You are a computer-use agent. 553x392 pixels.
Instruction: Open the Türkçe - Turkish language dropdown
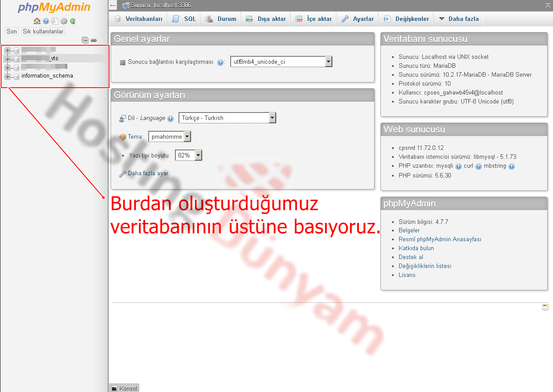(x=227, y=118)
